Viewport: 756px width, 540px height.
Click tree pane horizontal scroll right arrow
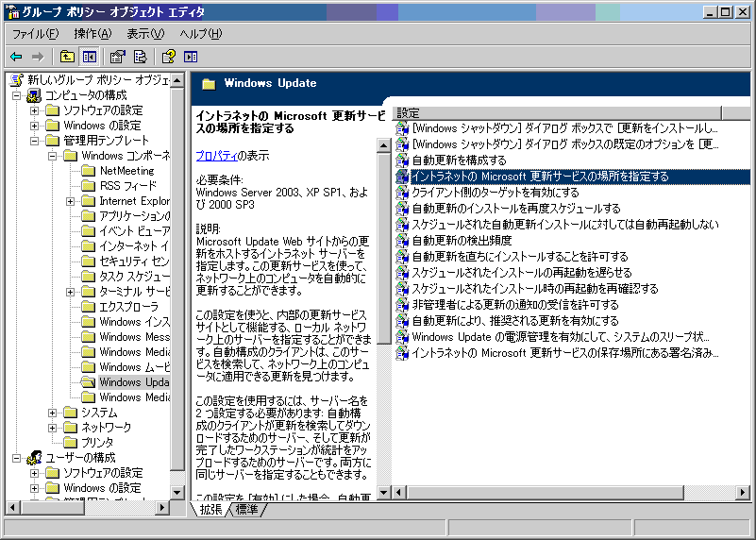(162, 507)
